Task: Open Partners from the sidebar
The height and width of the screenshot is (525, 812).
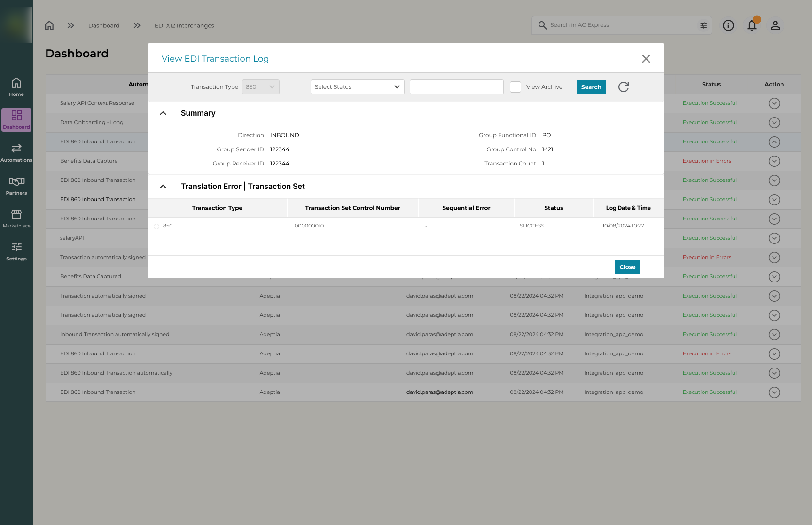Action: 16,186
